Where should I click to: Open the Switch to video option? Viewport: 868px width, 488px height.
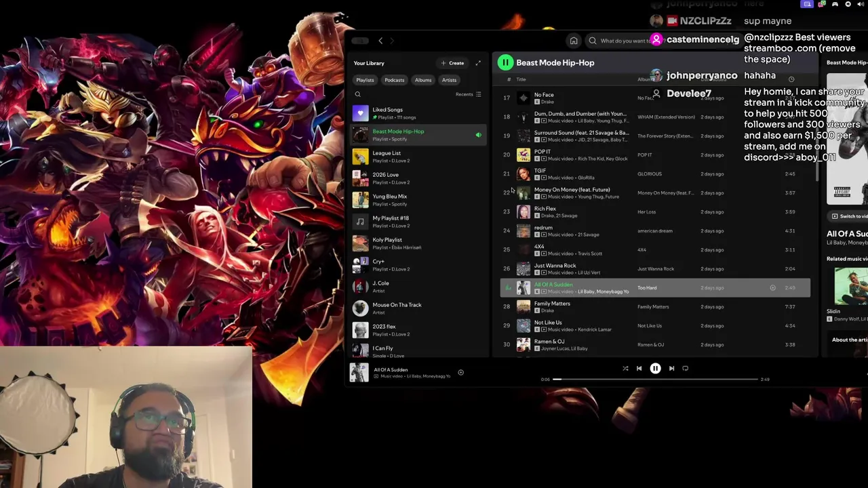850,216
